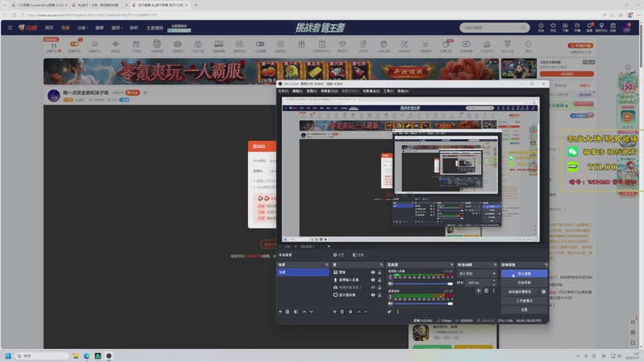644x362 pixels.
Task: Open the 赛事 tab in Douyu navigation
Action: coord(100,28)
